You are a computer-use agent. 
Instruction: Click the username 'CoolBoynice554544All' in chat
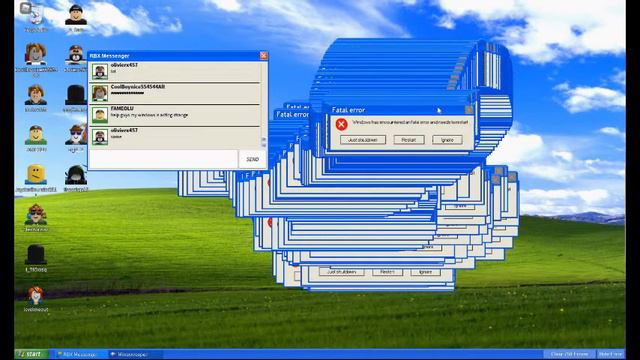point(138,87)
